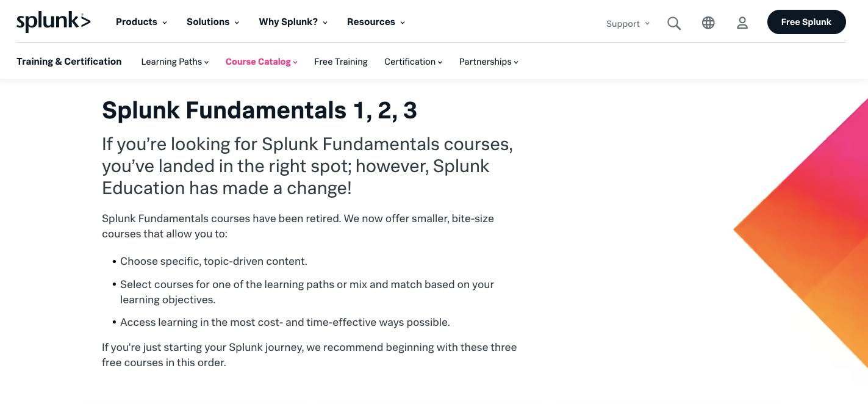The height and width of the screenshot is (404, 868).
Task: Select the Free Training tab
Action: pos(341,62)
